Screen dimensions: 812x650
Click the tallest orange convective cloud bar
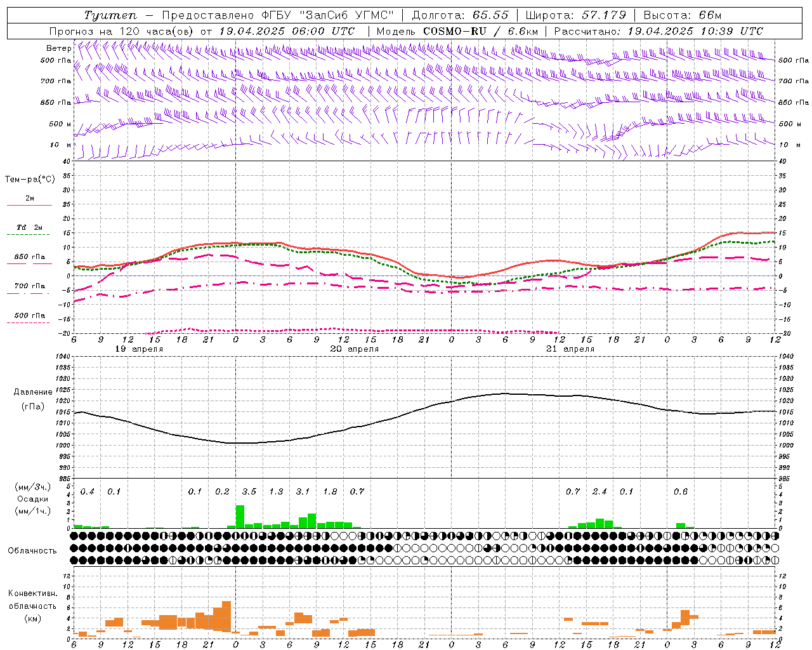[x=226, y=616]
